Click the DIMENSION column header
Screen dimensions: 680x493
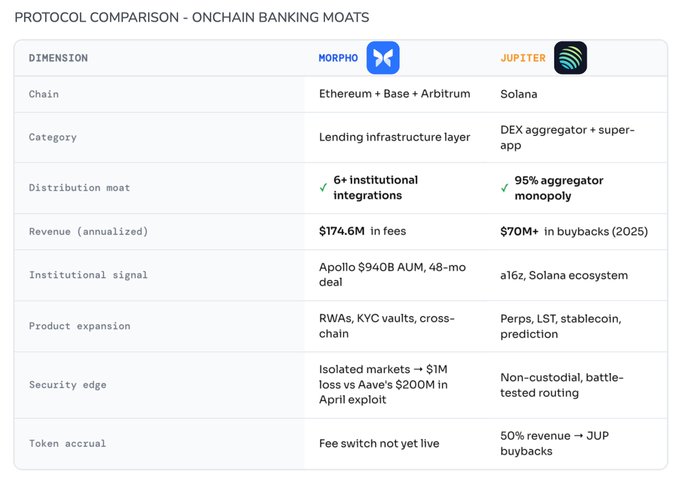tap(58, 58)
